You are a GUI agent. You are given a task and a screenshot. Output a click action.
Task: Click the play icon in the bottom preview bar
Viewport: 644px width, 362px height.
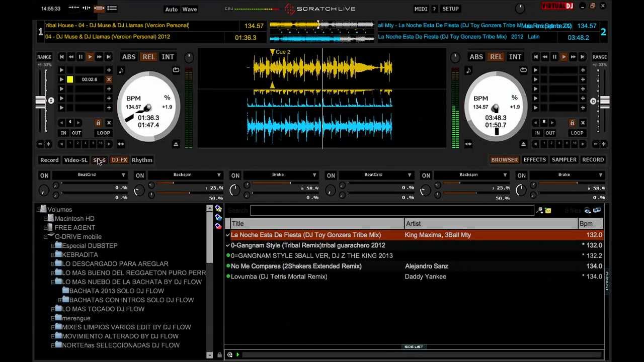(237, 355)
